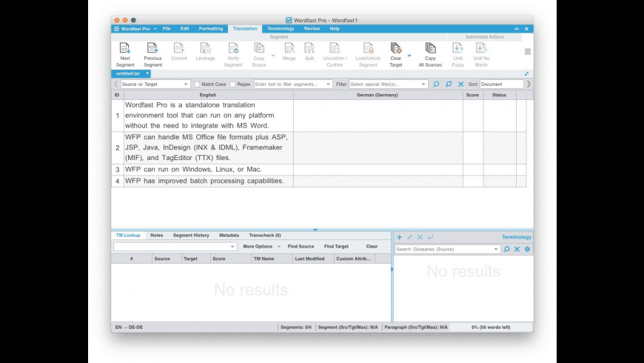Select segment 4 batch processing text
This screenshot has width=644, height=363.
click(x=204, y=181)
